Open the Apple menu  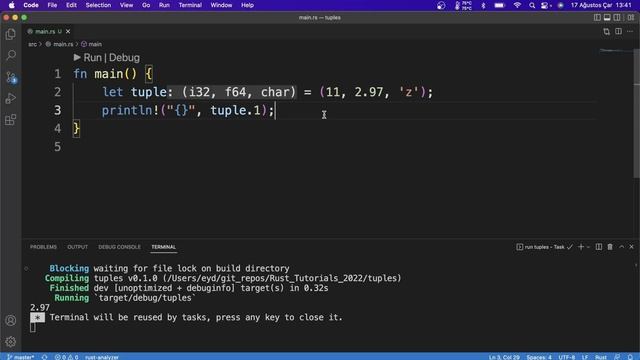click(x=11, y=5)
